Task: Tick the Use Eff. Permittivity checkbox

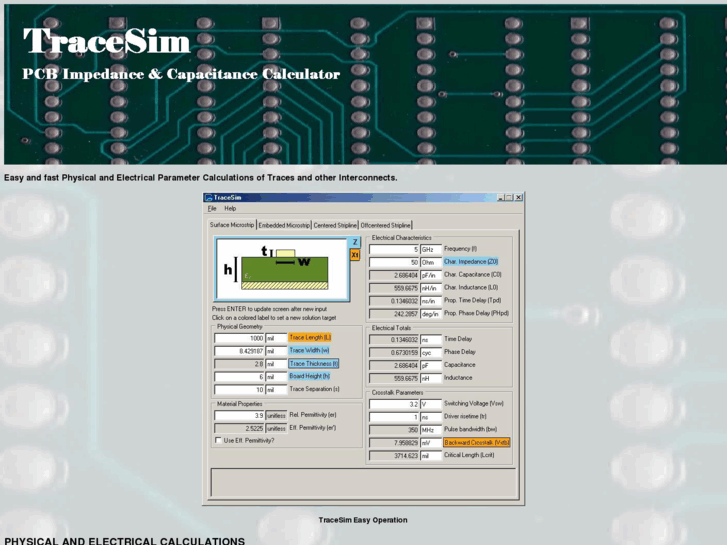Action: pos(218,440)
